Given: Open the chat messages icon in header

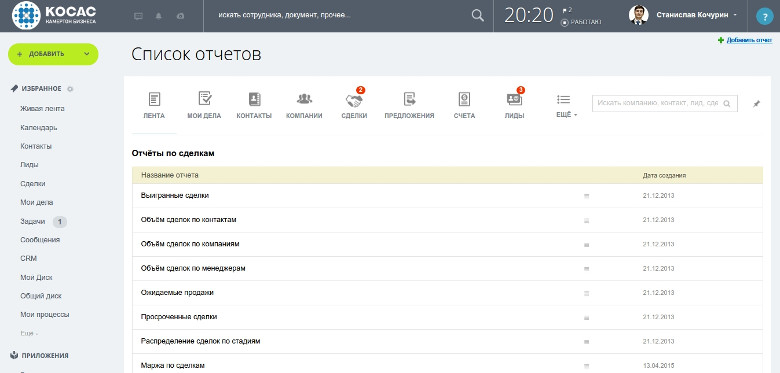Looking at the screenshot, I should coord(139,16).
